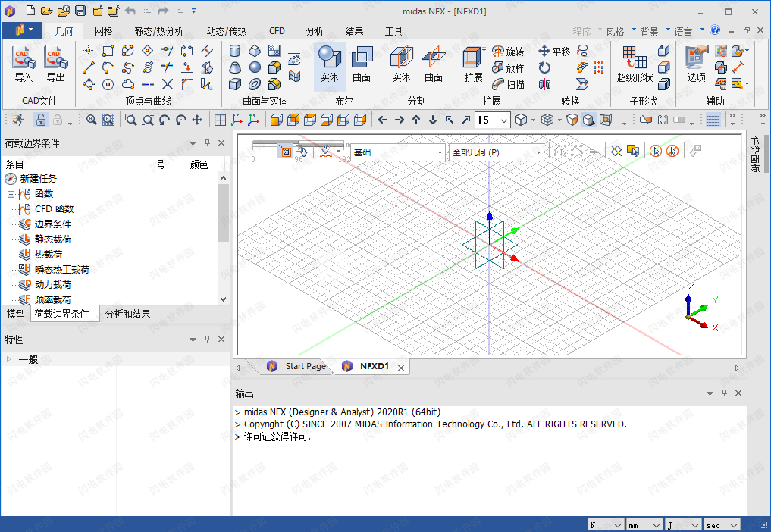Open the rotation angle 15 dropdown
The height and width of the screenshot is (532, 771).
click(504, 120)
